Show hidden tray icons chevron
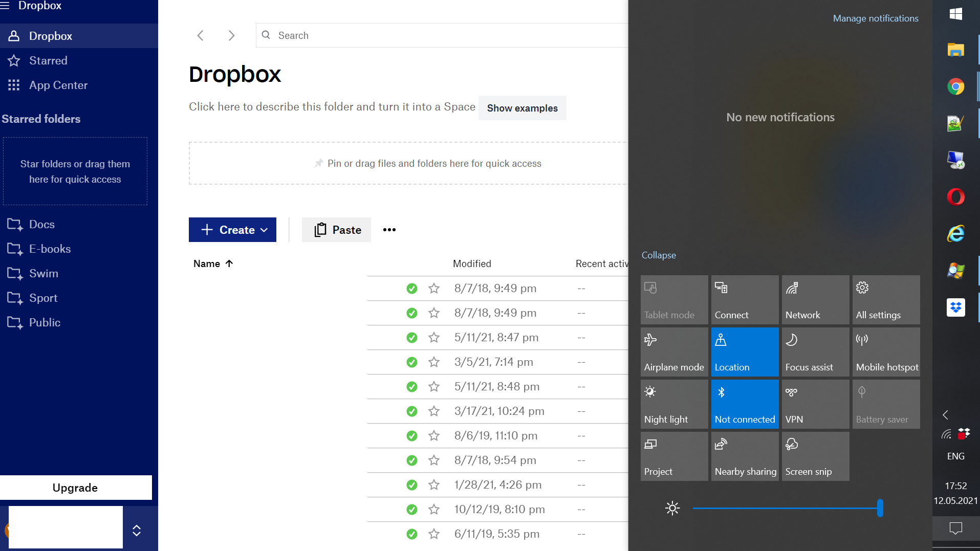The height and width of the screenshot is (551, 980). click(946, 415)
